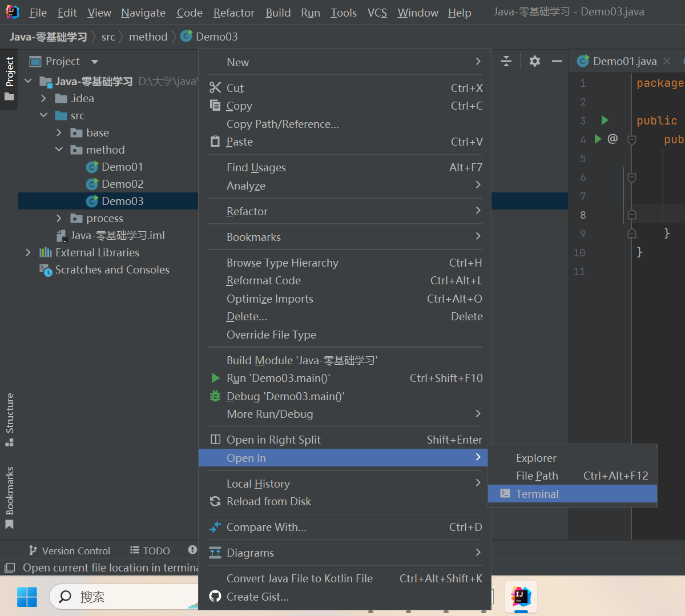Click the Compare With arrows icon

(x=215, y=527)
